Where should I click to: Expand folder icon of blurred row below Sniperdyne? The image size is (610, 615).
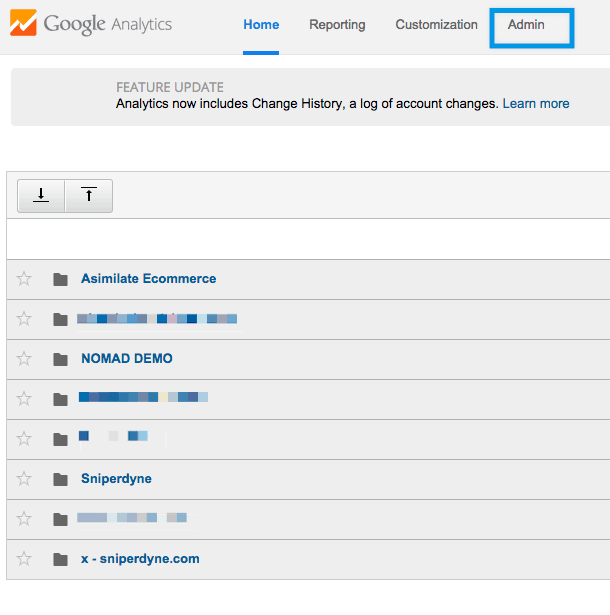point(60,519)
